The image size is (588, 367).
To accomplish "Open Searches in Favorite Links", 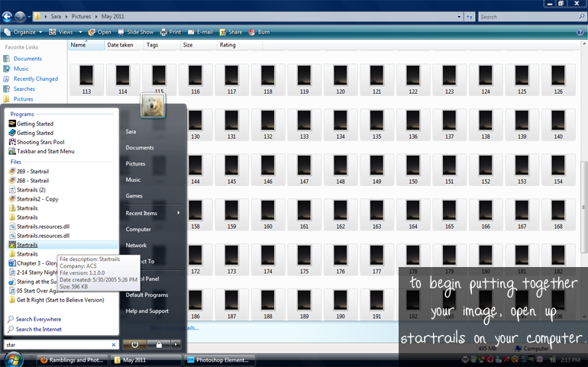I will [19, 89].
